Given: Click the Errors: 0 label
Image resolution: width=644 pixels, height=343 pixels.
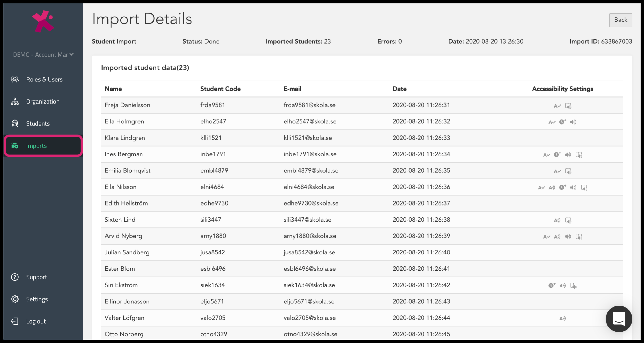Looking at the screenshot, I should pos(389,41).
